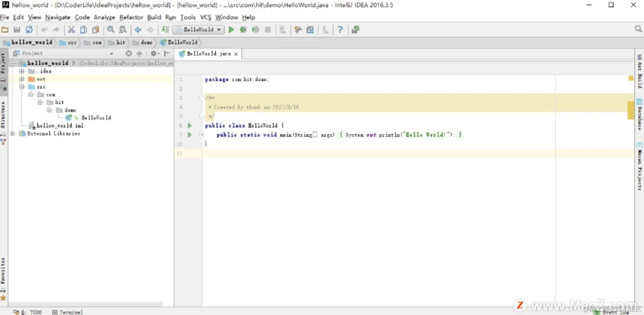
Task: Click the Find magnifier icon
Action: (111, 30)
